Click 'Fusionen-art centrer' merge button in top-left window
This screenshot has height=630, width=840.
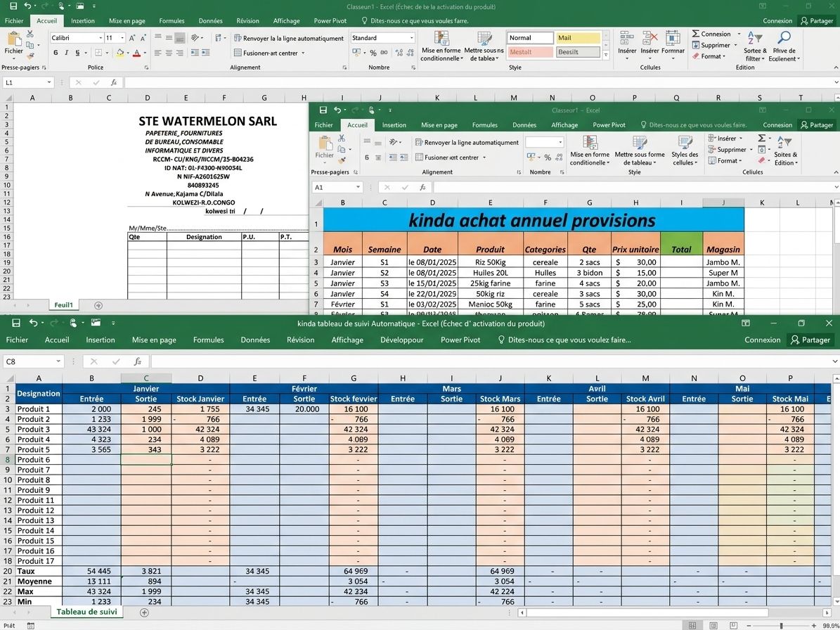[266, 53]
